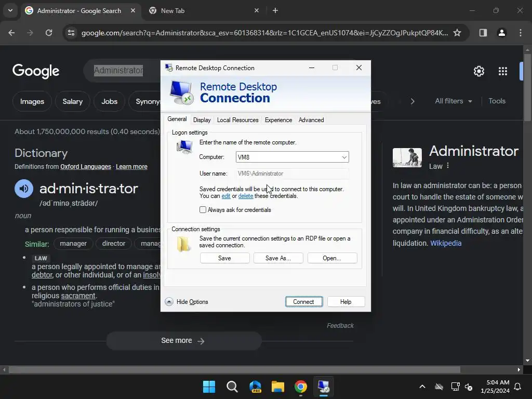
Task: Open File Explorer from taskbar
Action: coord(277,387)
